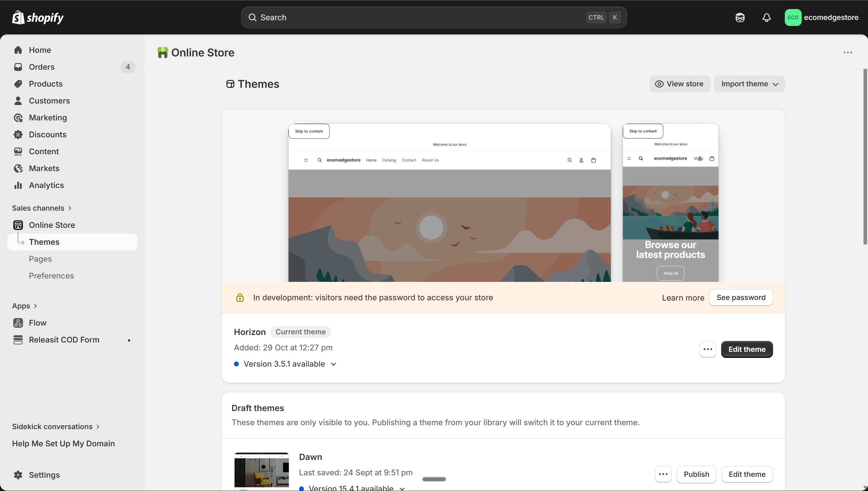Open Preferences under Online Store

tap(51, 276)
